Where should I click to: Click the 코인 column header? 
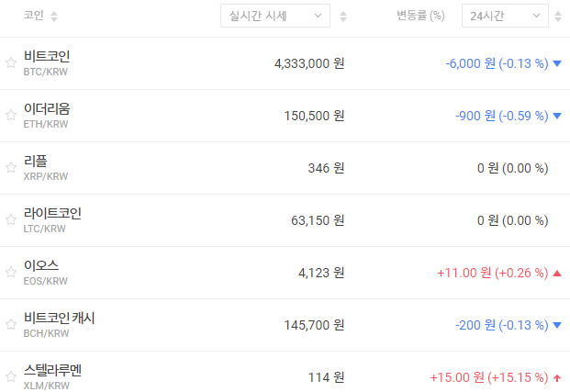(x=34, y=17)
